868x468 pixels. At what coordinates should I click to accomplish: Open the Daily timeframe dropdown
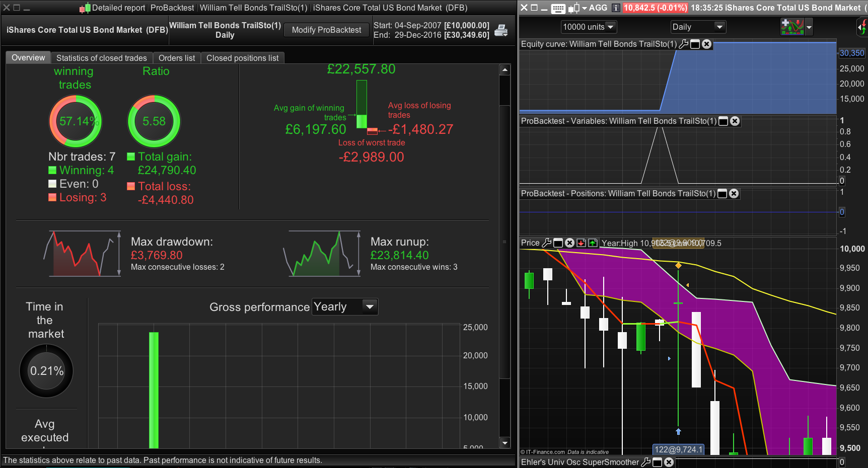[697, 27]
